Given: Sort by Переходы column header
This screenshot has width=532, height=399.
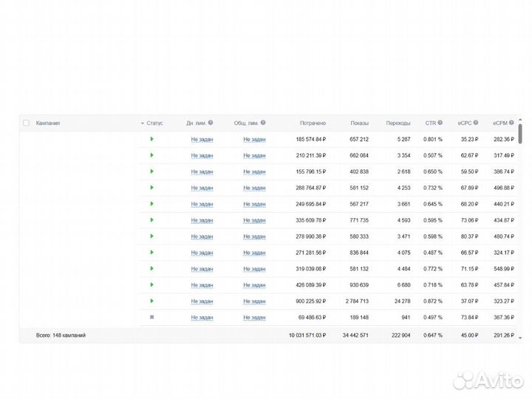Looking at the screenshot, I should 398,123.
